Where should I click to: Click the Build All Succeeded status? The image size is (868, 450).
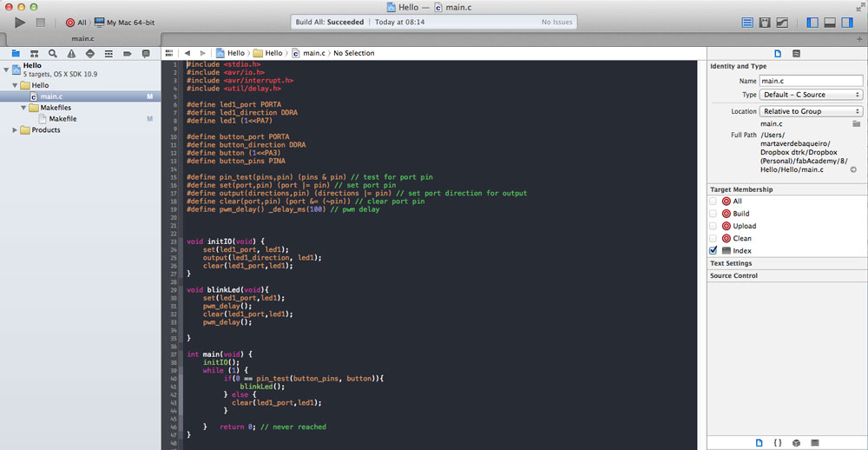coord(329,23)
